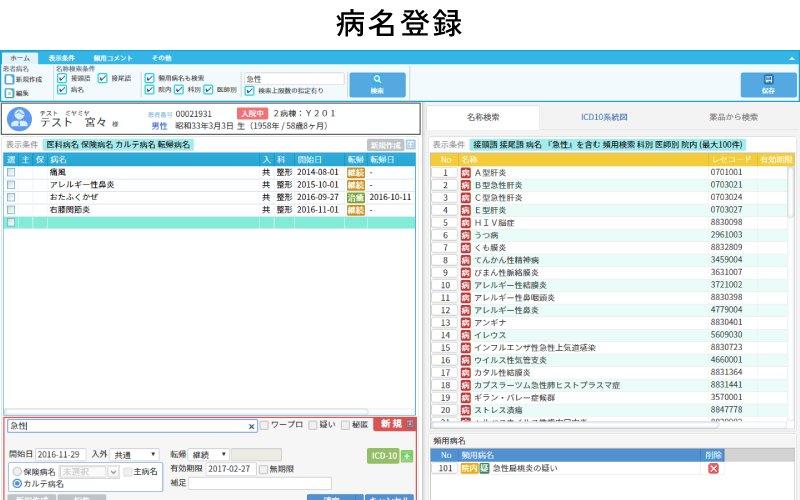Toggle the 接頭語 search condition checkbox

tap(62, 77)
